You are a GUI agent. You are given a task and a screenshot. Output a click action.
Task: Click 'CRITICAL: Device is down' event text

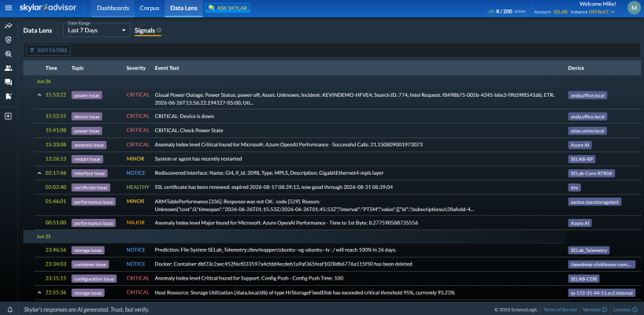[184, 117]
